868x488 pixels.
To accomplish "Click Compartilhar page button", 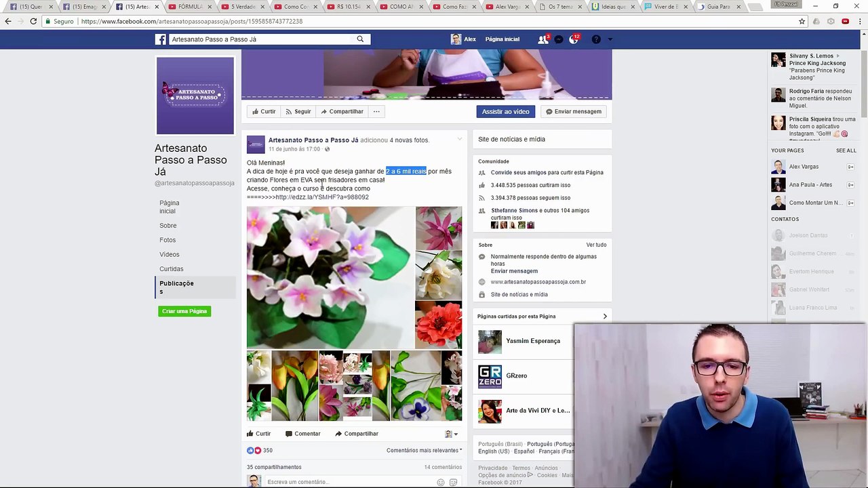I will tap(342, 111).
